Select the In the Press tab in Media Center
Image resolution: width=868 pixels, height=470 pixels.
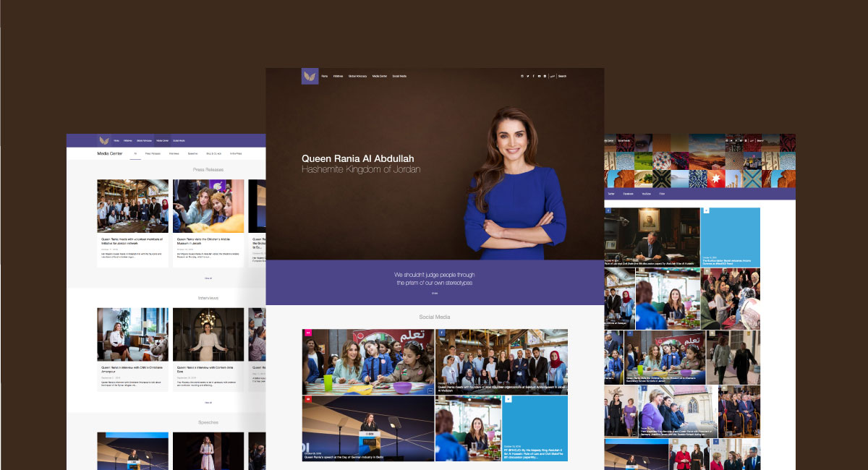pos(236,153)
